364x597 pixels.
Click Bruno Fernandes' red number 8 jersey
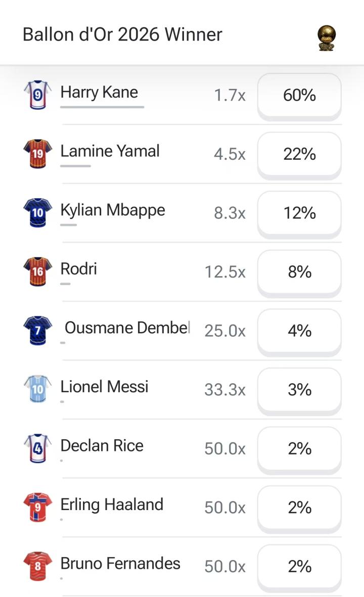pyautogui.click(x=38, y=566)
